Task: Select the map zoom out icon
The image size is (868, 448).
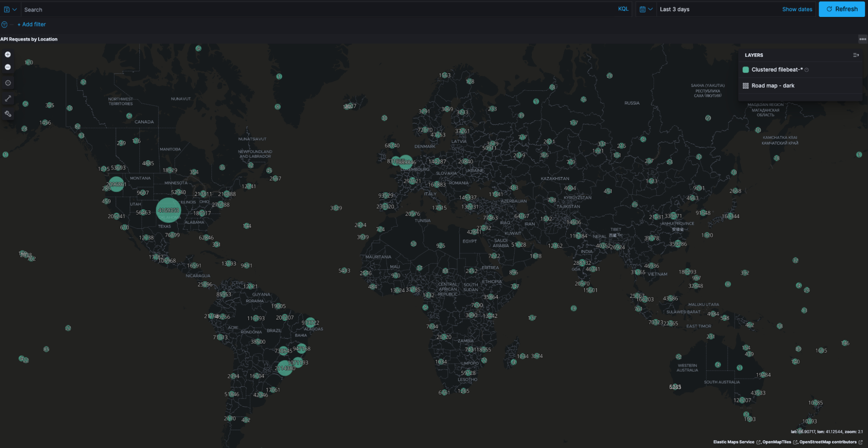Action: tap(8, 67)
